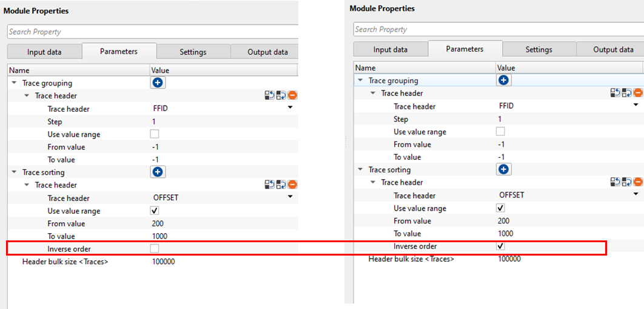This screenshot has width=644, height=309.
Task: Move Trace sorting header down, left panel
Action: pyautogui.click(x=281, y=185)
